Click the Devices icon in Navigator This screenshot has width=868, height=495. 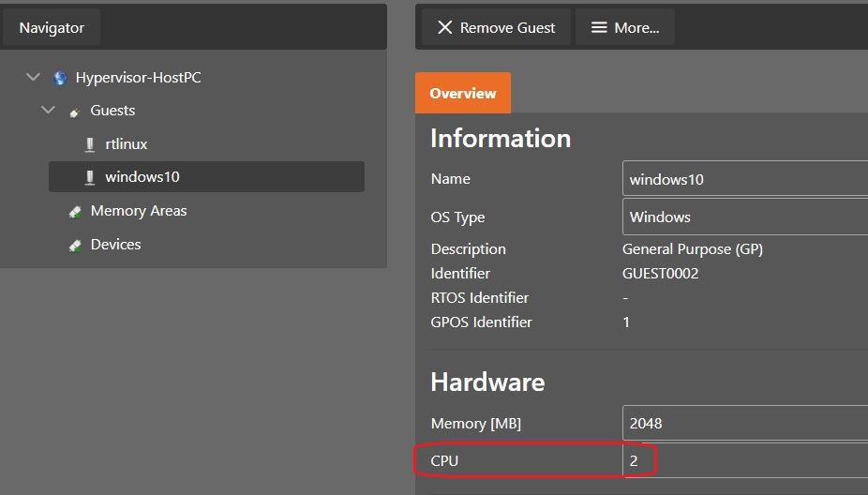75,245
